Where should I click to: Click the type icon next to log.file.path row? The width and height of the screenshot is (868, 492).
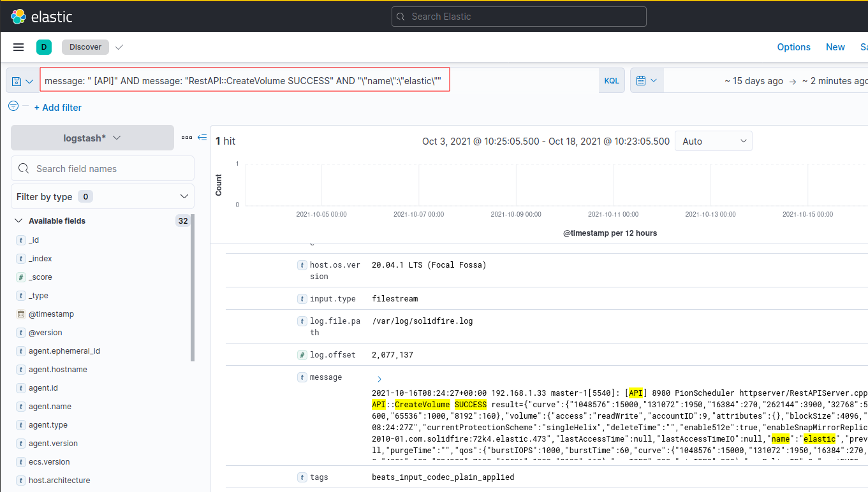tap(302, 321)
